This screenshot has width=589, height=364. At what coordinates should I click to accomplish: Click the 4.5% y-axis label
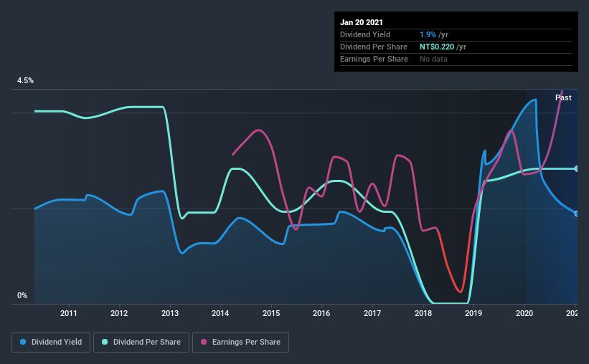25,81
